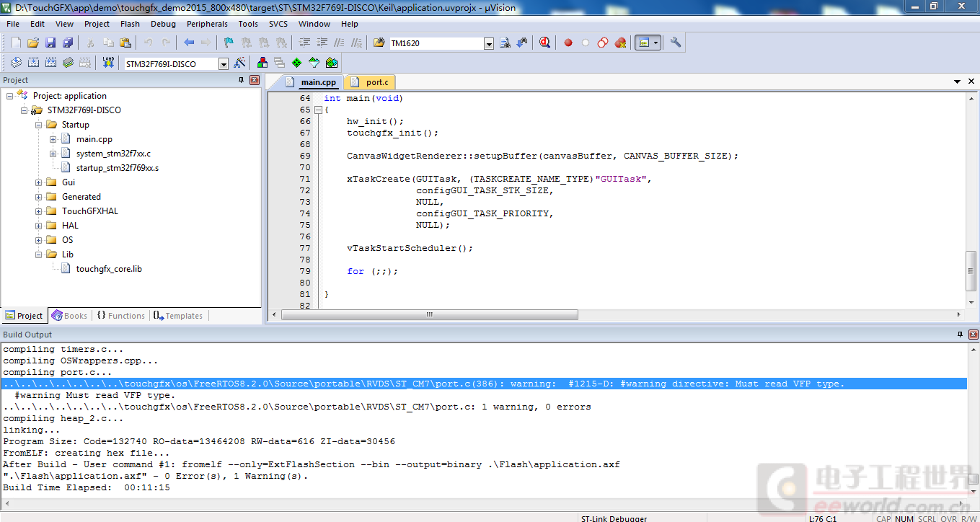Navigate backwards with the blue left arrow

[x=189, y=43]
